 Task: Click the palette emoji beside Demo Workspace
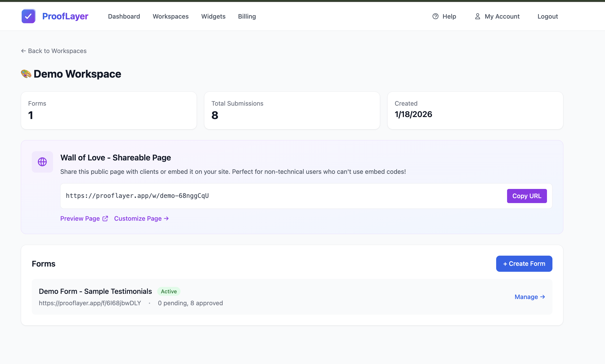26,74
